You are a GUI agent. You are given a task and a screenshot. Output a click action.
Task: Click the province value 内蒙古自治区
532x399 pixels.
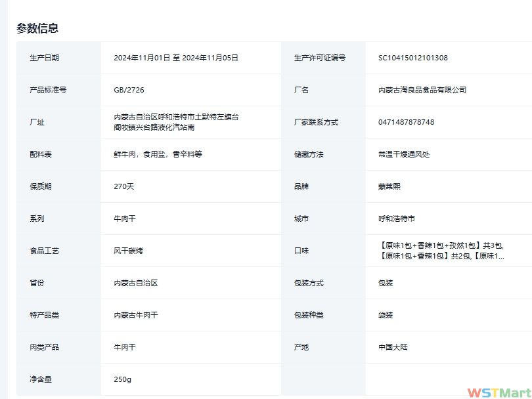click(135, 283)
